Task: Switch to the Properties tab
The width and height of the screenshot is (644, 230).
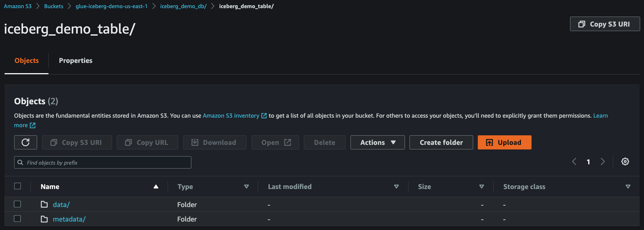Action: 76,60
